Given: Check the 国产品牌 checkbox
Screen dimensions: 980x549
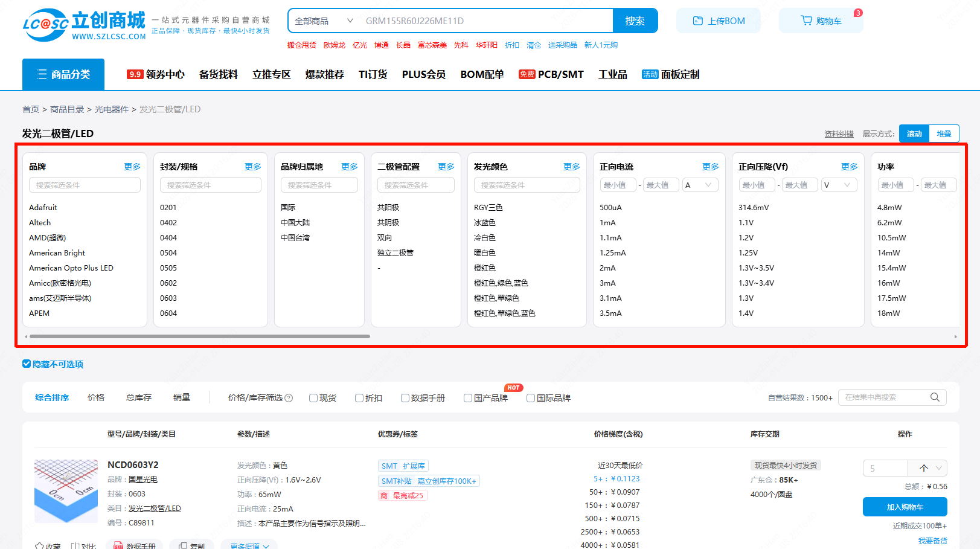Looking at the screenshot, I should 467,397.
